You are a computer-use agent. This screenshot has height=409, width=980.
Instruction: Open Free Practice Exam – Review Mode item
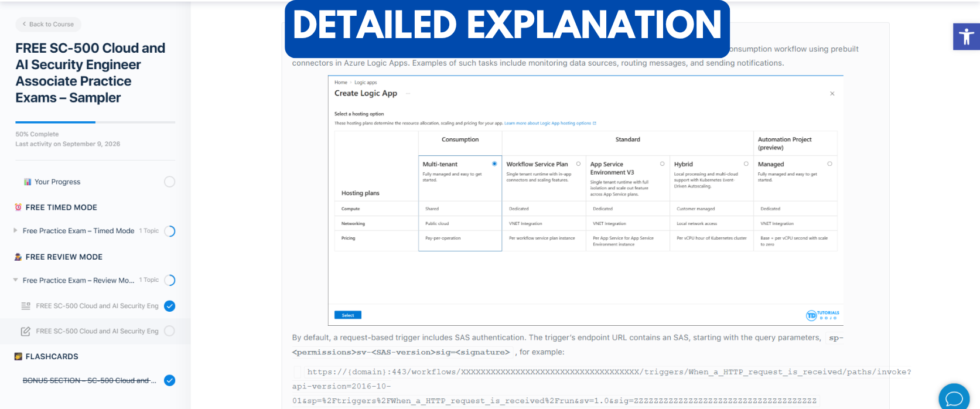(78, 280)
